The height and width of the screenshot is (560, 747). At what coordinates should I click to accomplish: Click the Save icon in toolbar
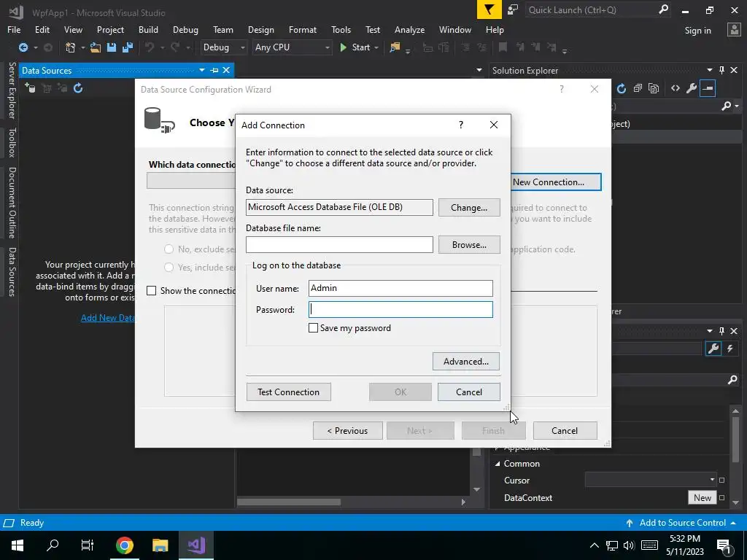[112, 47]
